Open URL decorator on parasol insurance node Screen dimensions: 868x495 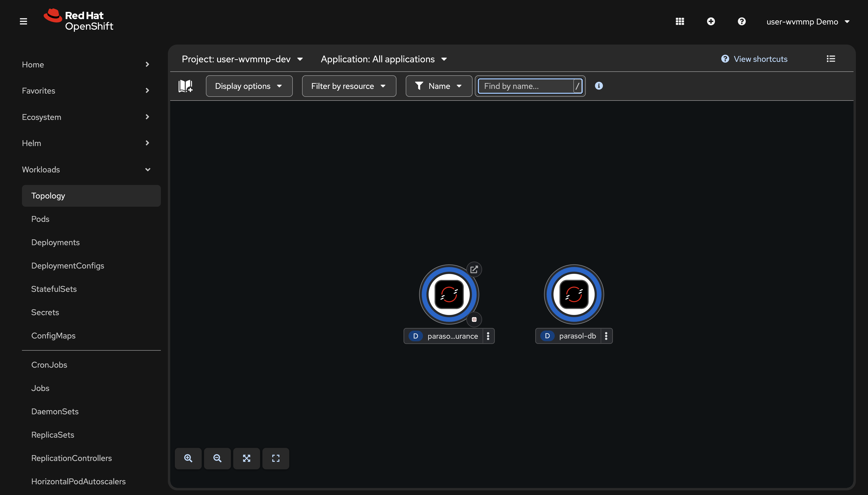click(x=474, y=270)
